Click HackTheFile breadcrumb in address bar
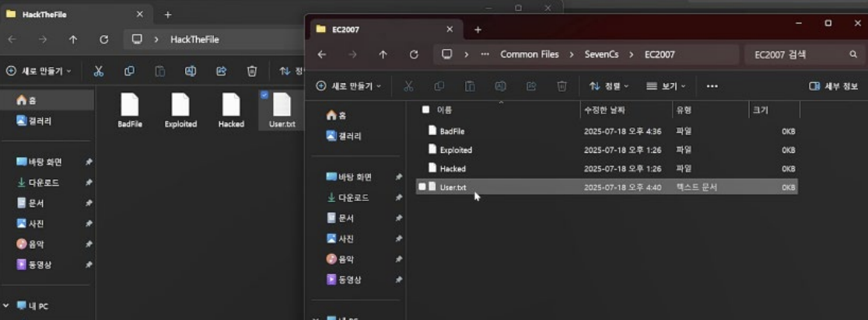The height and width of the screenshot is (320, 868). (194, 40)
